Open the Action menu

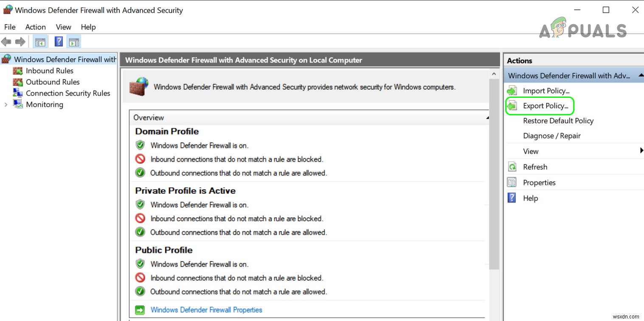(x=35, y=27)
